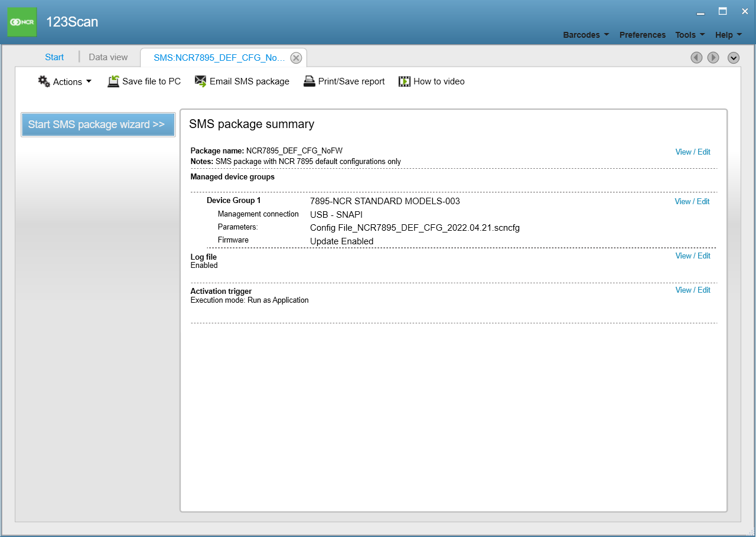The width and height of the screenshot is (756, 537).
Task: Click the Notes text about default configurations
Action: pyautogui.click(x=308, y=161)
